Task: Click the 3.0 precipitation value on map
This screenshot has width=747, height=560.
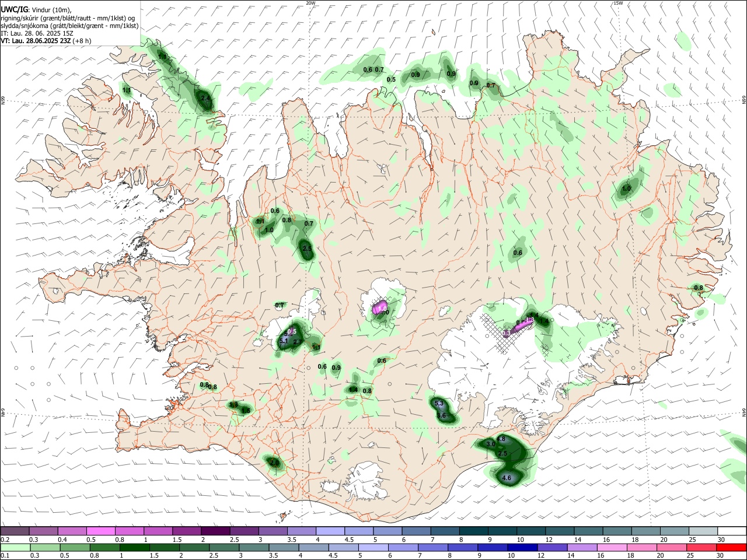Action: (490, 444)
